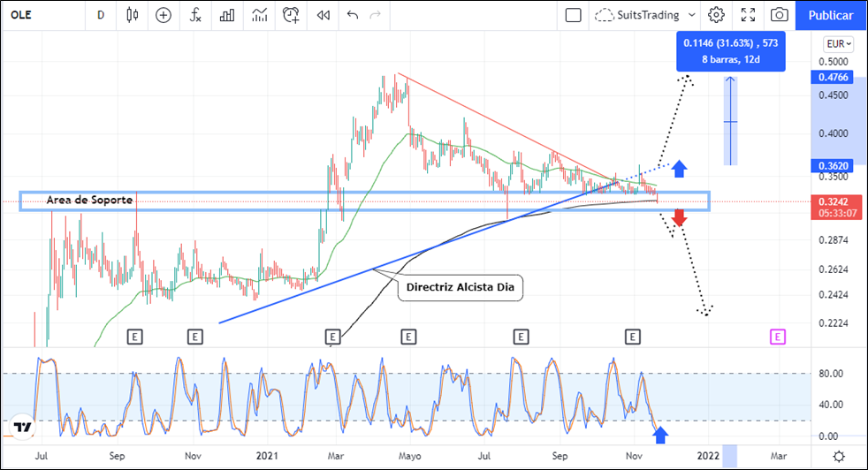Open chart settings gear in top toolbar
This screenshot has width=868, height=470.
716,15
